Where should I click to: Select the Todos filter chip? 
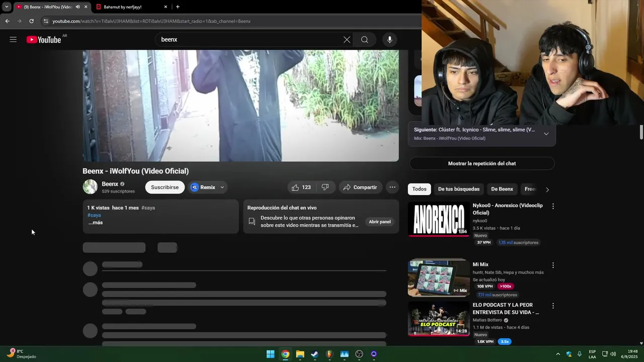tap(419, 189)
